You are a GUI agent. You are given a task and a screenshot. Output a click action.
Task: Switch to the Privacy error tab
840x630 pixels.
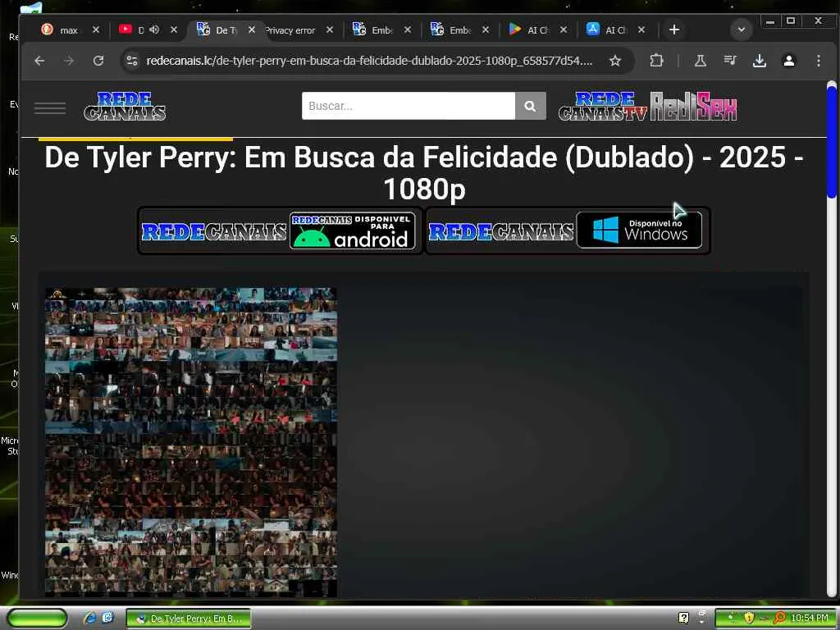(290, 30)
